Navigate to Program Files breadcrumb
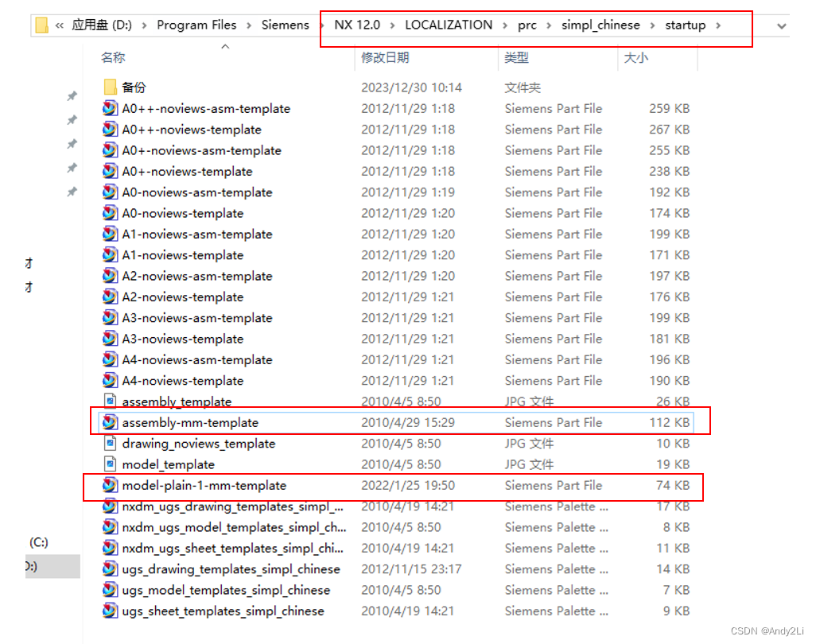Viewport: 816px width, 644px height. (196, 25)
